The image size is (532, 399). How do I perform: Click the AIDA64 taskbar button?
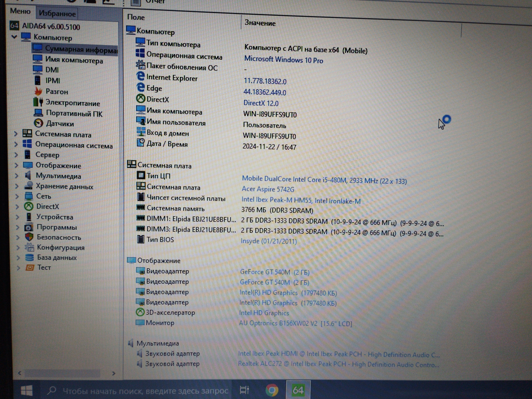click(x=298, y=390)
